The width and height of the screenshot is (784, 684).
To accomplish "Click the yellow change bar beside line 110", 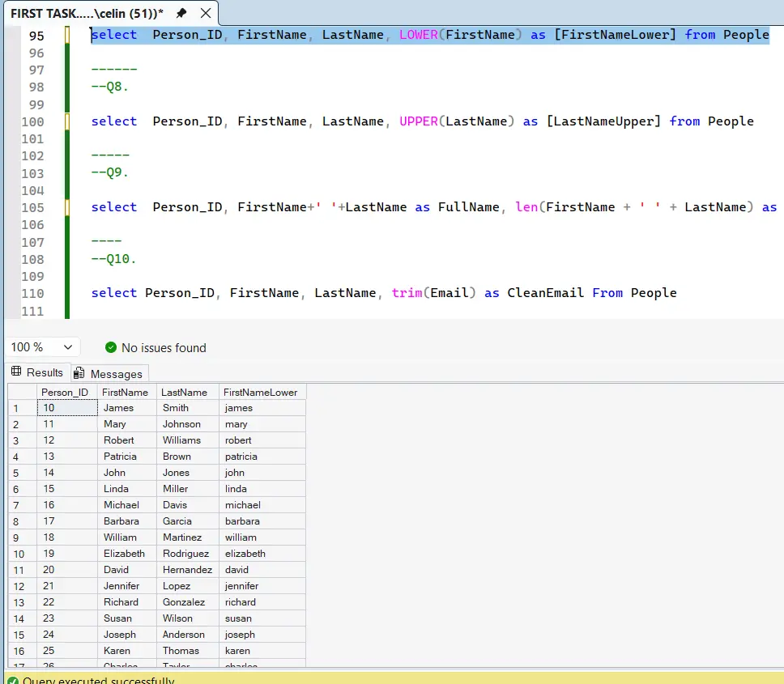I will click(67, 292).
